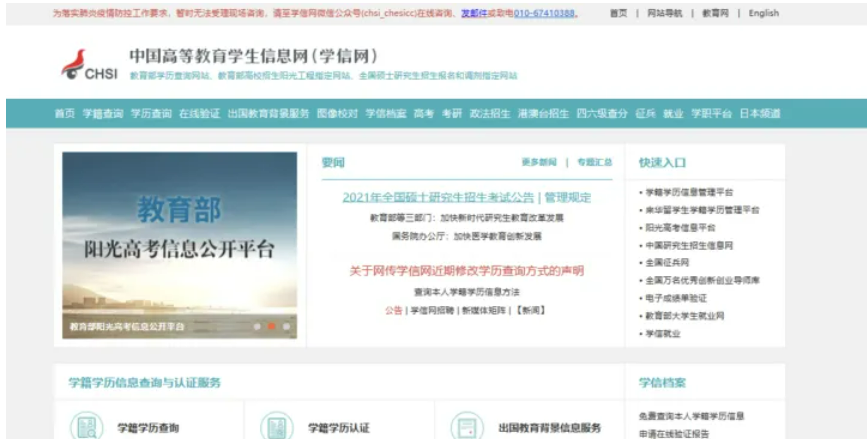Open 就业 in the navigation bar
This screenshot has height=439, width=867.
click(x=673, y=113)
